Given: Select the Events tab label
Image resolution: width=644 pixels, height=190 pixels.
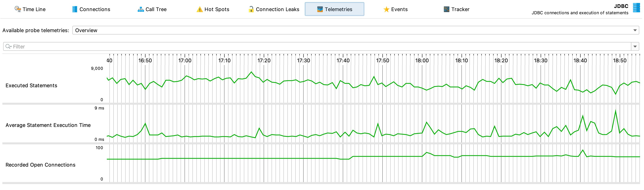Looking at the screenshot, I should [x=399, y=9].
